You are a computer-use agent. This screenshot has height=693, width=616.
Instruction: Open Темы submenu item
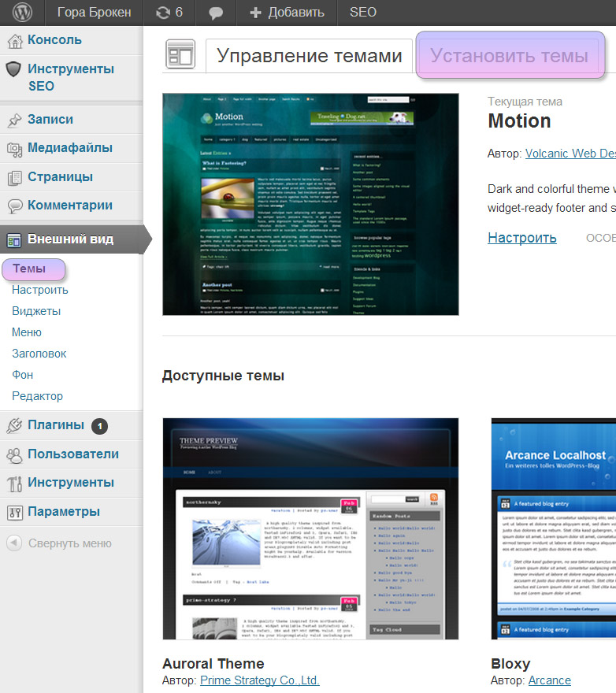29,269
